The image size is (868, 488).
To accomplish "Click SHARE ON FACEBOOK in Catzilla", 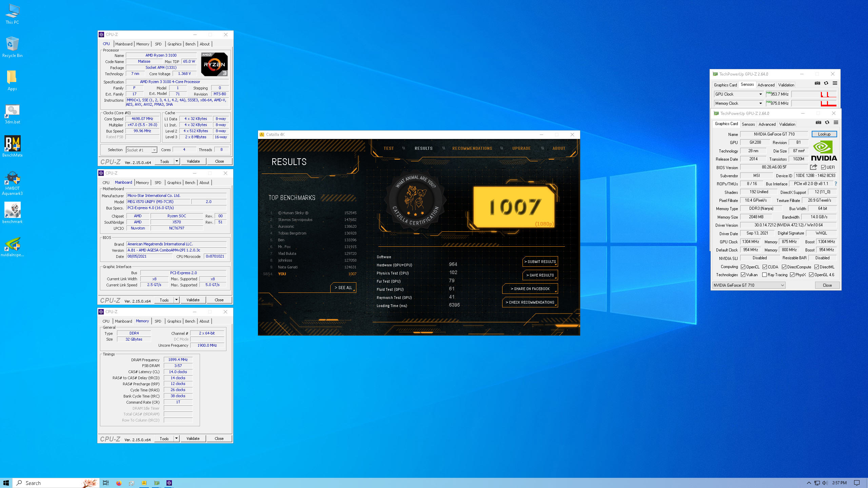I will [530, 289].
